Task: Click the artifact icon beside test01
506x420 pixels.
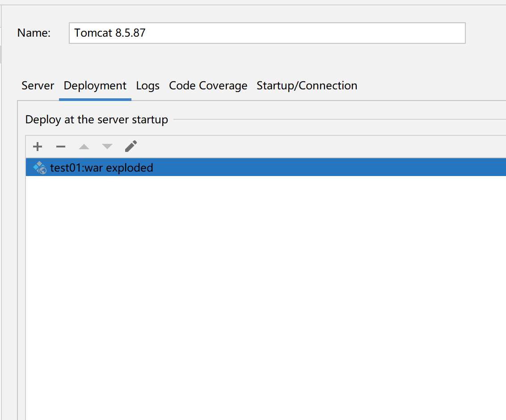Action: [40, 168]
